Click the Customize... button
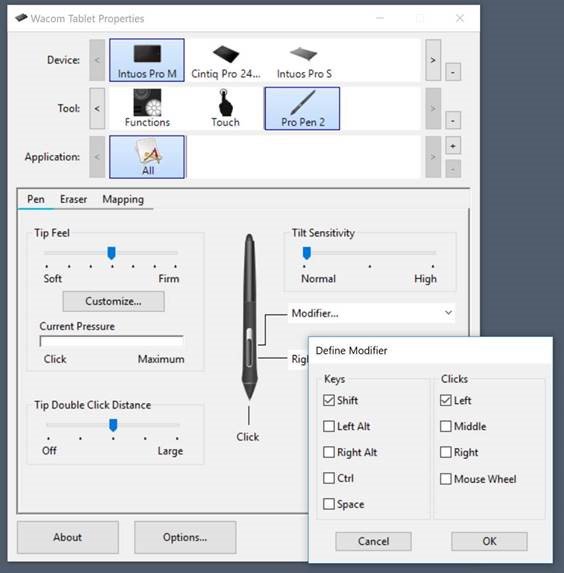This screenshot has height=573, width=564. click(x=113, y=301)
